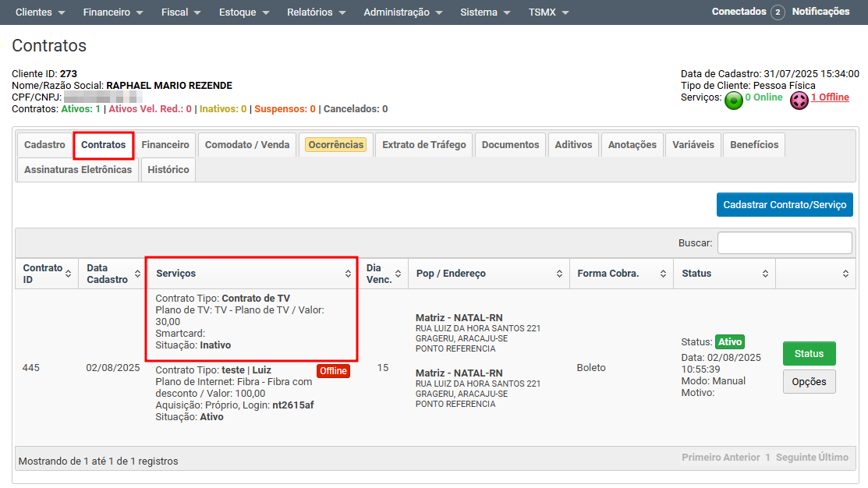Sort by Dia Venc. column arrows
Viewport: 868px width, 488px height.
click(398, 274)
